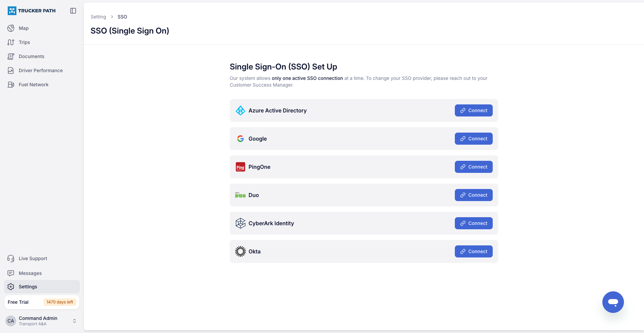Click the Settings gear icon
The image size is (644, 333).
pos(11,287)
